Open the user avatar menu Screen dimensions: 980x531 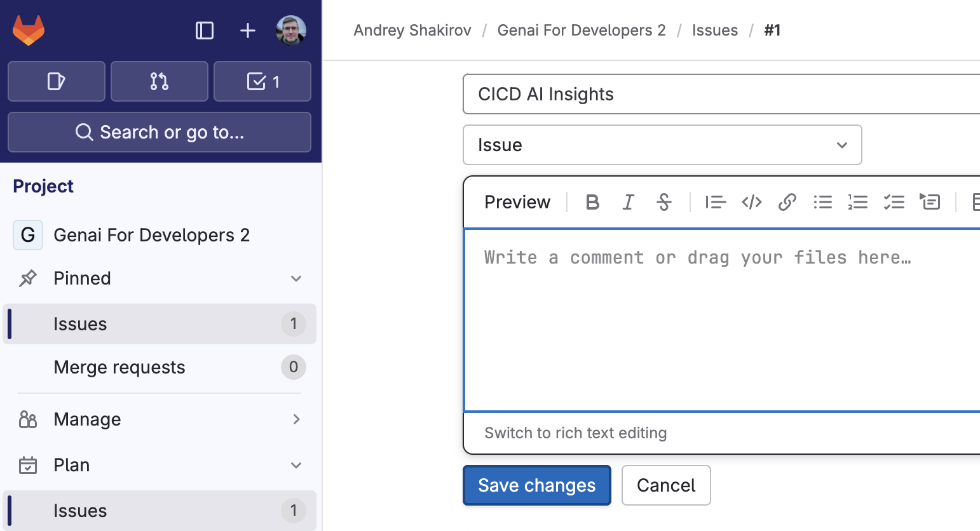(291, 30)
